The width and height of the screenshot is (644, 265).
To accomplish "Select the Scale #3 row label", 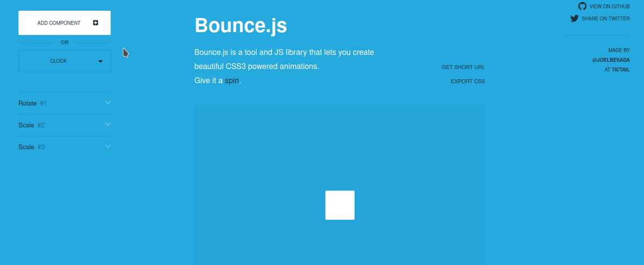I will (31, 147).
